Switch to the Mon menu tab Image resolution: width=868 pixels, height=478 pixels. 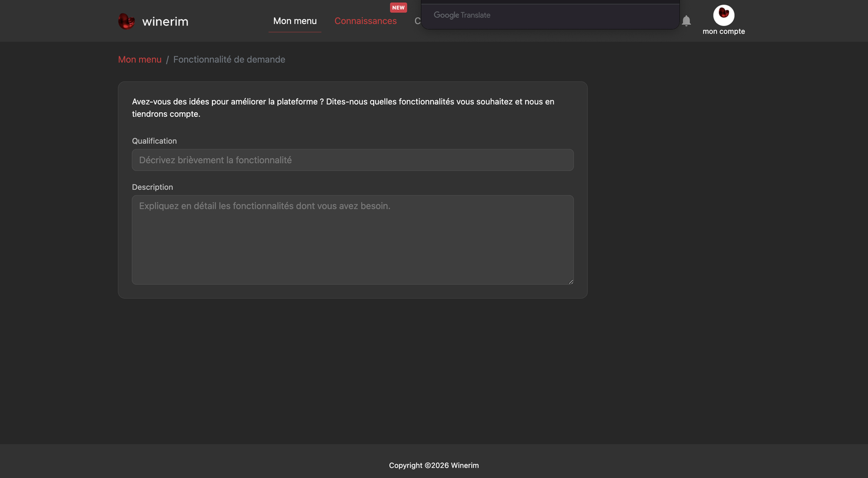click(295, 21)
